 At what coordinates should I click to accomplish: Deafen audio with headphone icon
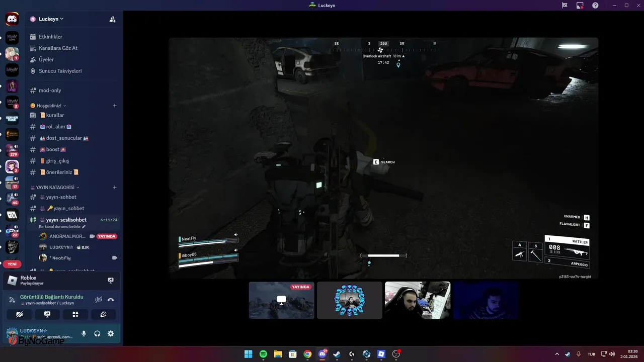[97, 333]
